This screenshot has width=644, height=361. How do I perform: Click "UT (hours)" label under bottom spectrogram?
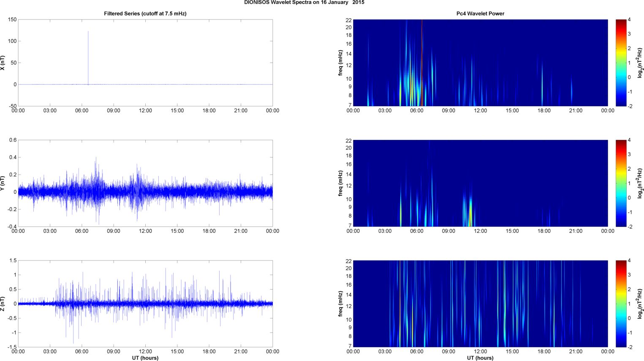coord(480,358)
